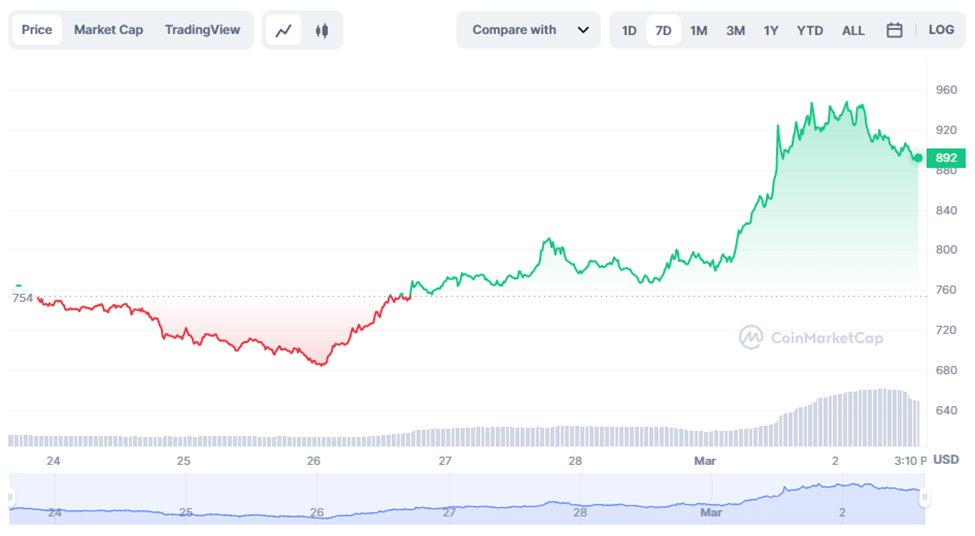Screen dimensions: 975x536
Task: Switch to line chart view icon
Action: pyautogui.click(x=283, y=30)
